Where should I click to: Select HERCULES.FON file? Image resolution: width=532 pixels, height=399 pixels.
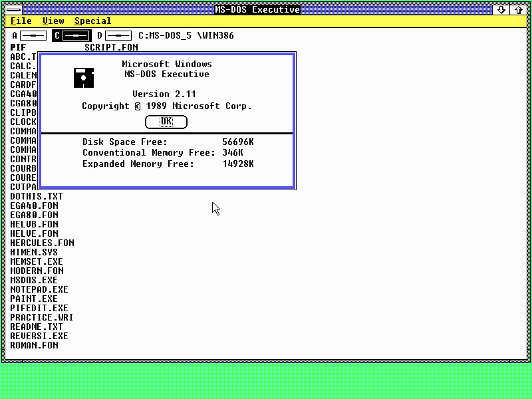tap(42, 243)
